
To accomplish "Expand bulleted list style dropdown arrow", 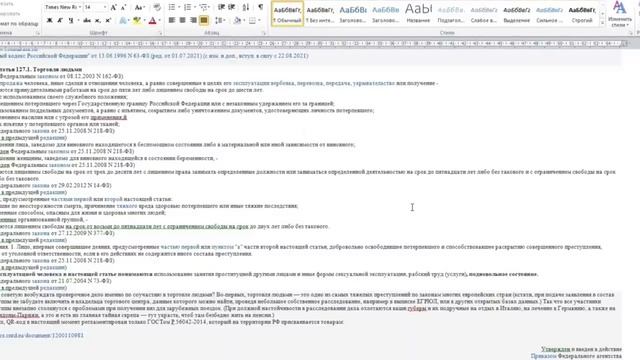I will point(179,7).
